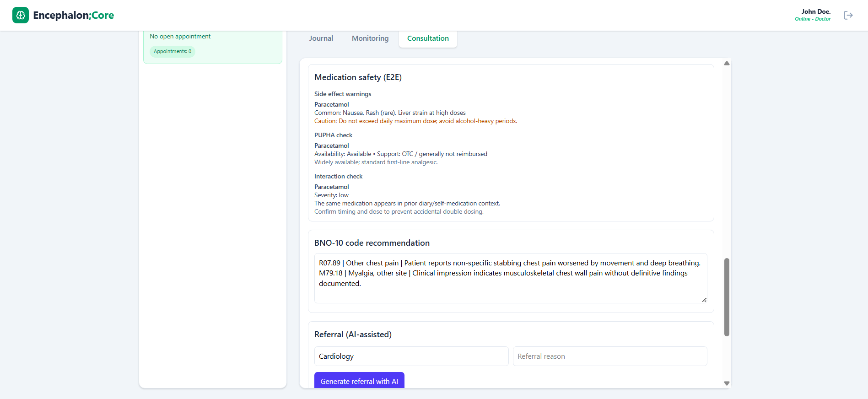Click the Referral (AI-assisted) heading
Viewport: 868px width, 399px height.
pyautogui.click(x=353, y=334)
